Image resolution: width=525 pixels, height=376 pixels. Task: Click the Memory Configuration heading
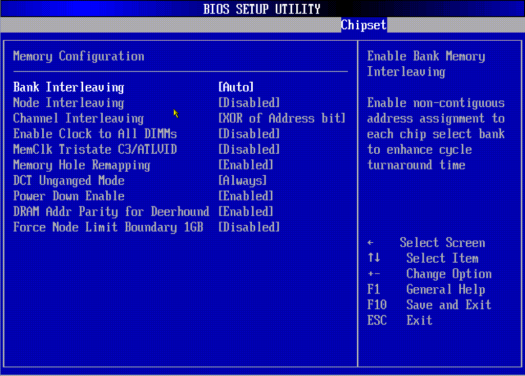pyautogui.click(x=79, y=56)
